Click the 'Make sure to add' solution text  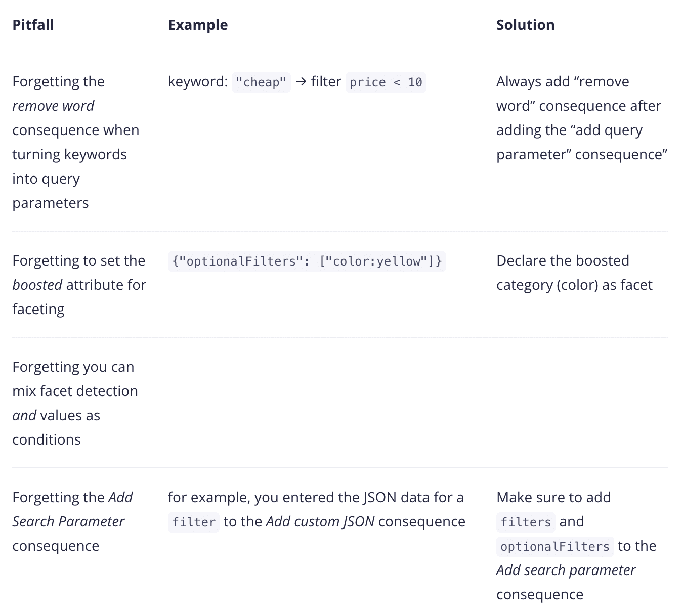point(553,497)
